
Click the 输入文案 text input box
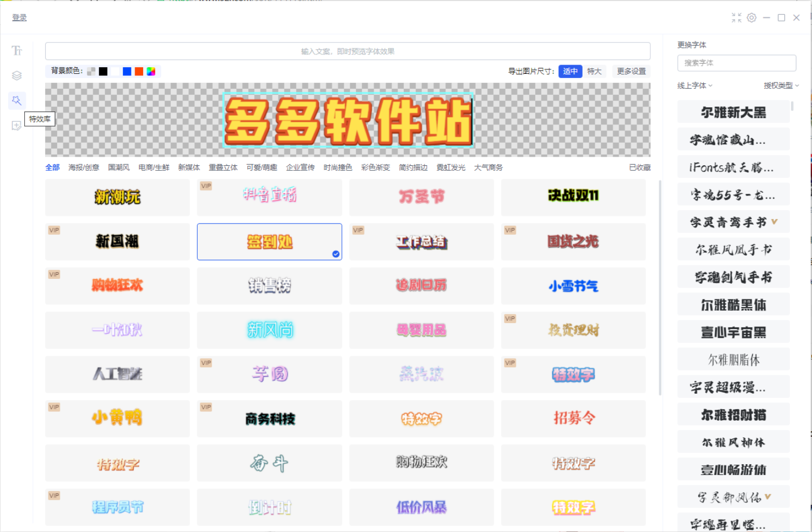coord(348,51)
